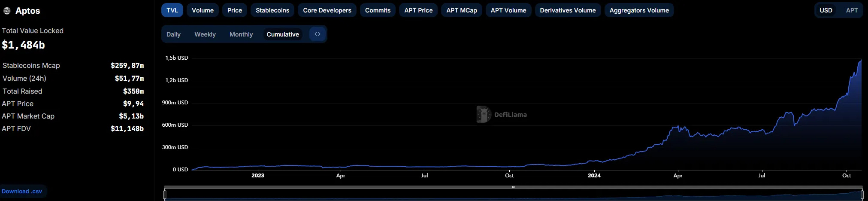Switch denomination to USD
868x201 pixels.
pyautogui.click(x=826, y=10)
